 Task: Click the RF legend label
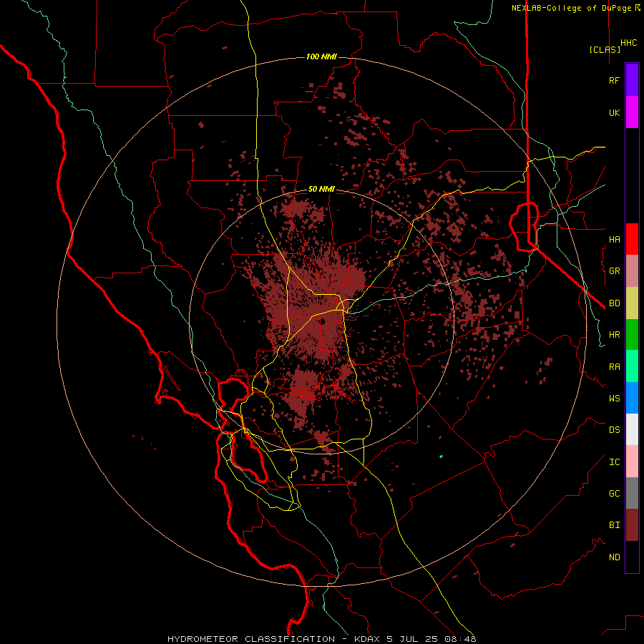pyautogui.click(x=615, y=80)
